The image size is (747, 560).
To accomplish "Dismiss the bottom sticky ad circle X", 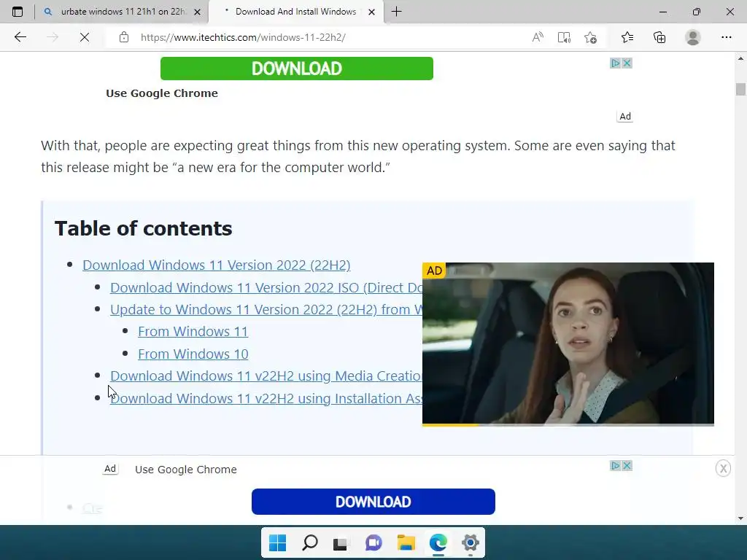I will pos(723,469).
